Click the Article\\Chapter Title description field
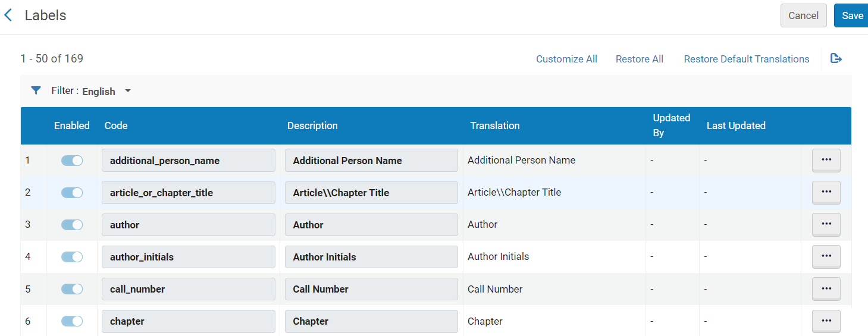Image resolution: width=868 pixels, height=336 pixels. coord(371,193)
